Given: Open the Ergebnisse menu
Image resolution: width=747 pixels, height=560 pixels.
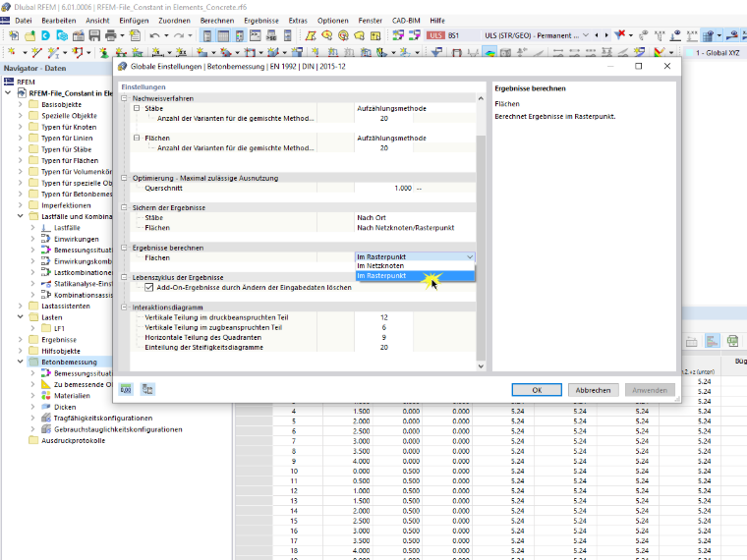Looking at the screenshot, I should click(x=261, y=21).
